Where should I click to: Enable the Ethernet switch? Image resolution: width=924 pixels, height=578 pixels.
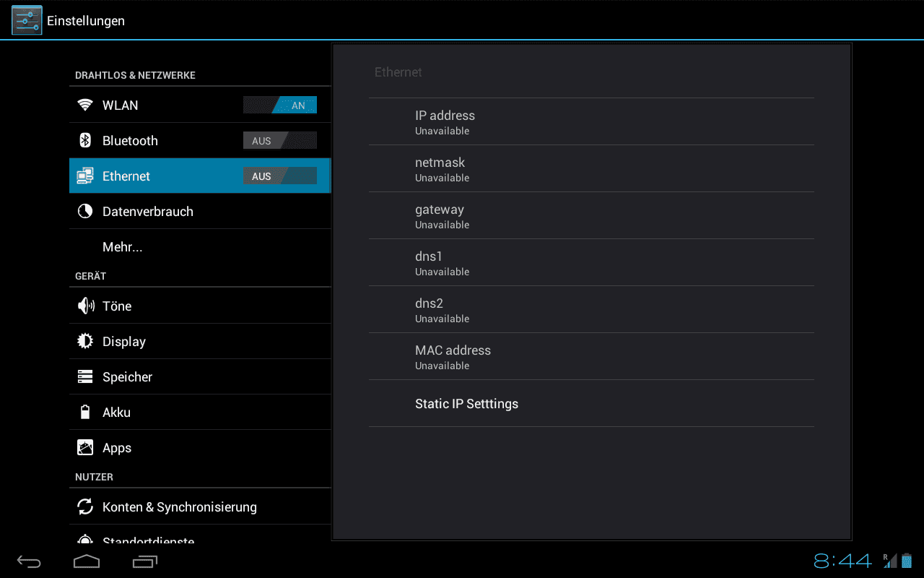[280, 176]
